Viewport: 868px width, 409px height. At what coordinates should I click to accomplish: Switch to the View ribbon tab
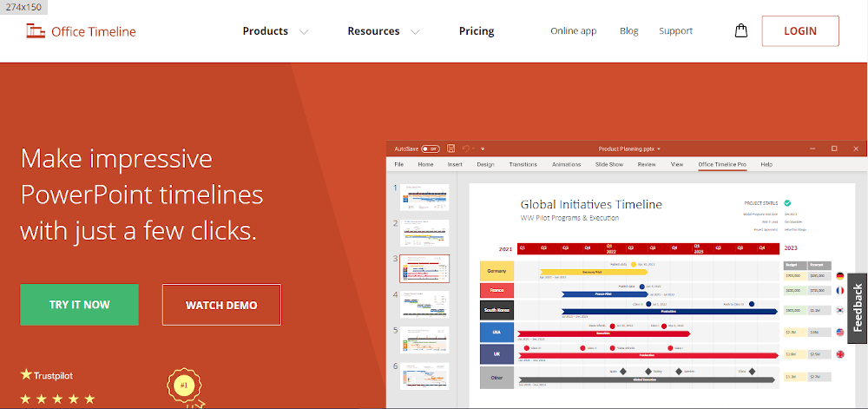coord(677,164)
